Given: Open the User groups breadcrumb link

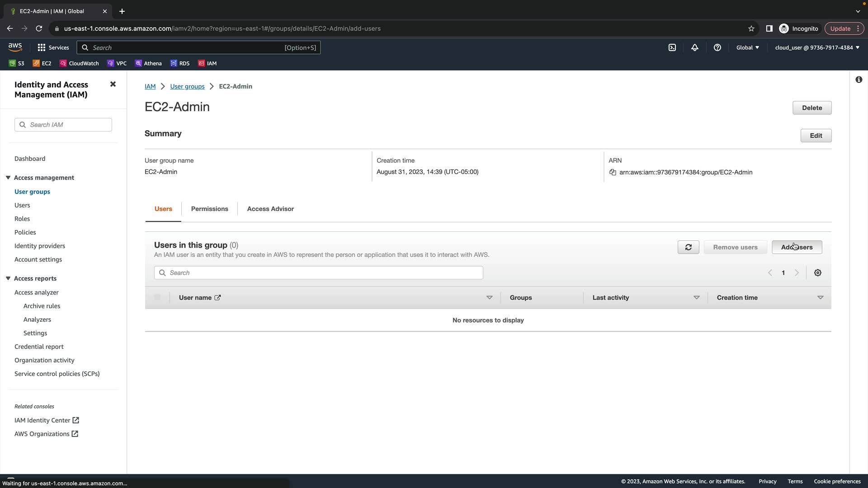Looking at the screenshot, I should click(x=187, y=86).
